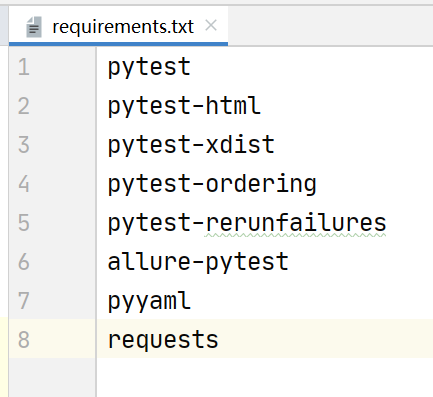Click line number 1 in gutter
The height and width of the screenshot is (397, 433).
(x=24, y=67)
